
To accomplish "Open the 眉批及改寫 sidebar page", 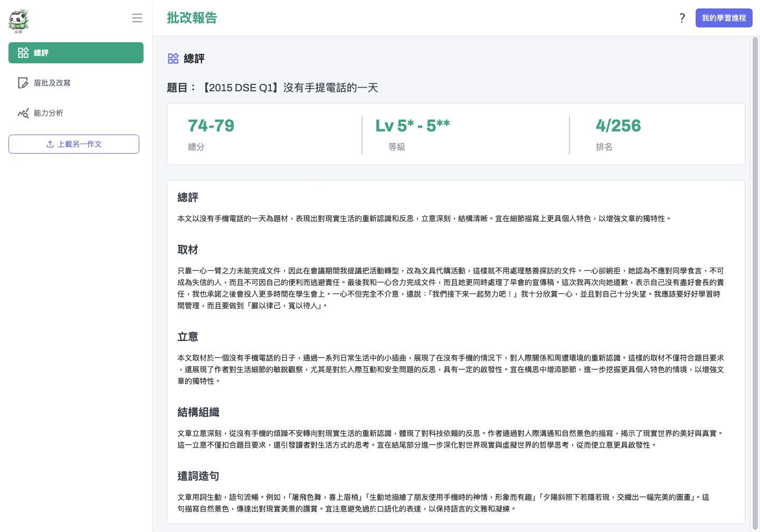I will click(x=52, y=83).
